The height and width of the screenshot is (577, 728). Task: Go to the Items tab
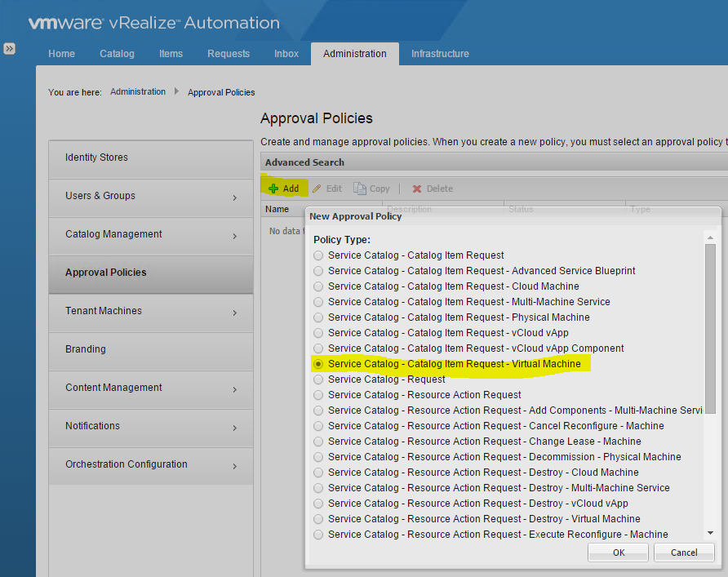coord(171,54)
